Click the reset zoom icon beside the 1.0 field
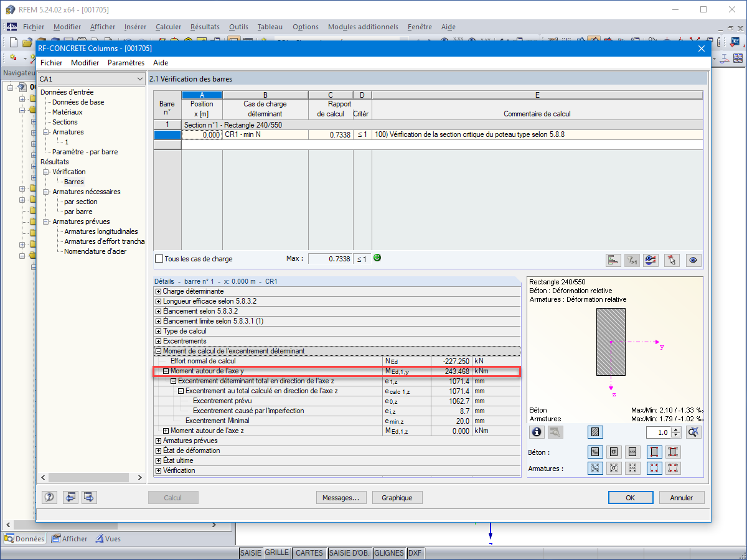 tap(695, 432)
